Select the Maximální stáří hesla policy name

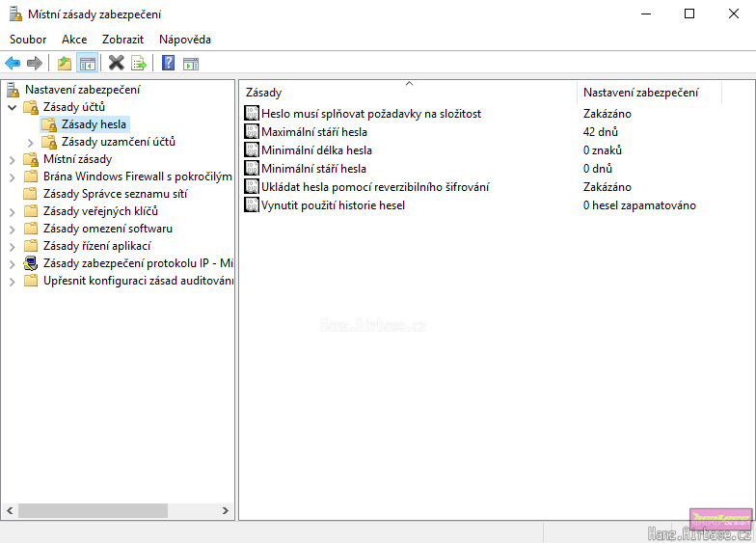pyautogui.click(x=314, y=131)
